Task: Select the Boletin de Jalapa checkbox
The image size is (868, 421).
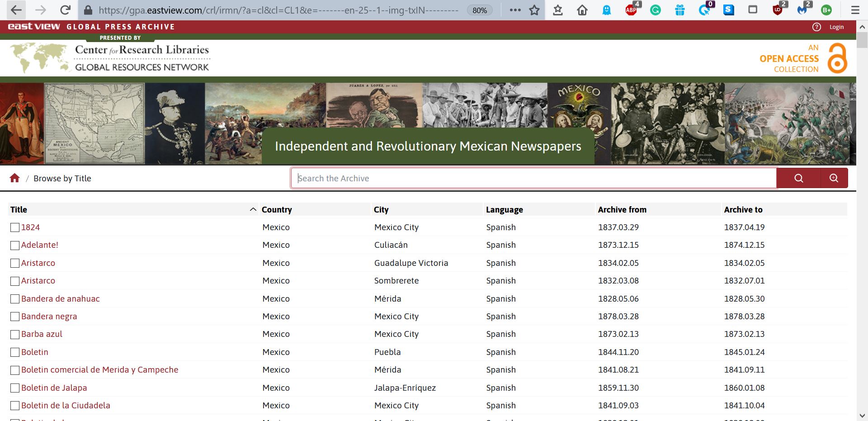Action: (15, 388)
